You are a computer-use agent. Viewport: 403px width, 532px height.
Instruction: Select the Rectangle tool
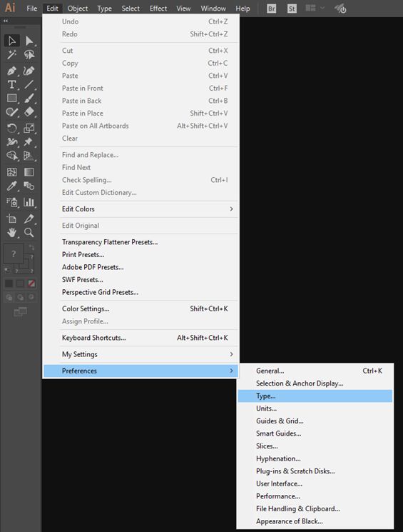pos(12,99)
